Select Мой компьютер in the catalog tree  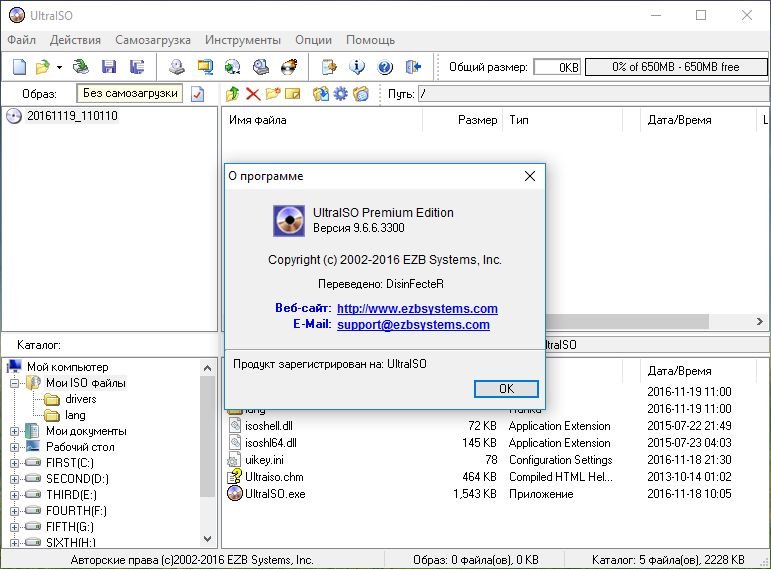pyautogui.click(x=67, y=367)
